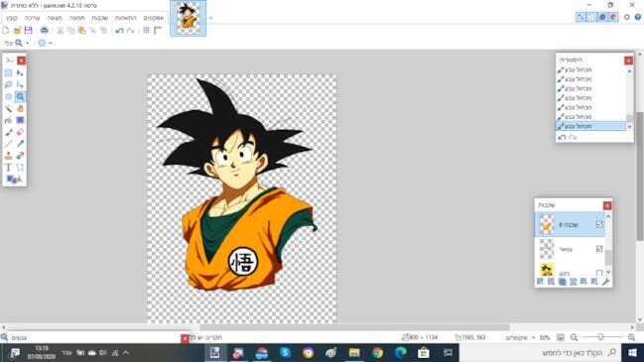Select the Paint Bucket tool
644x362 pixels.
click(8, 120)
